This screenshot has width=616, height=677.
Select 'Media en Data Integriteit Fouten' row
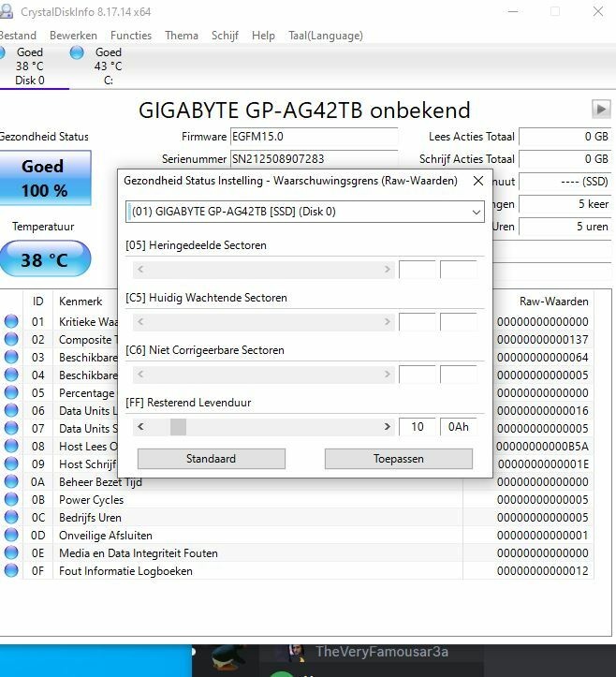pyautogui.click(x=297, y=552)
